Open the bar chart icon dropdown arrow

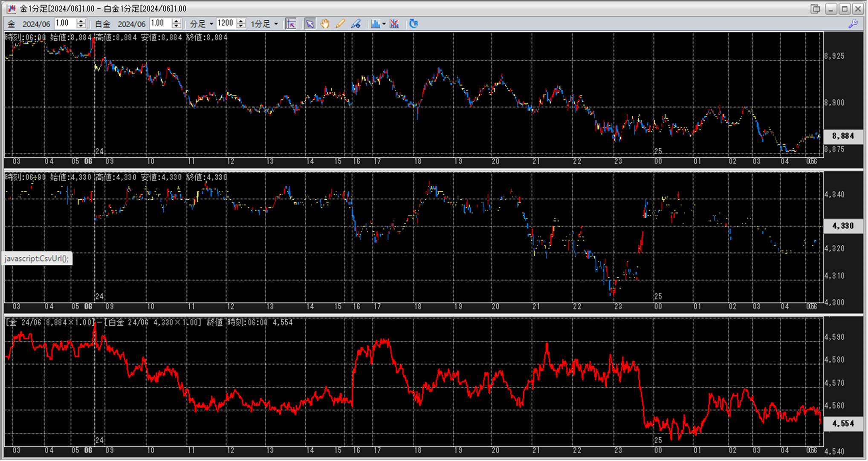[384, 24]
